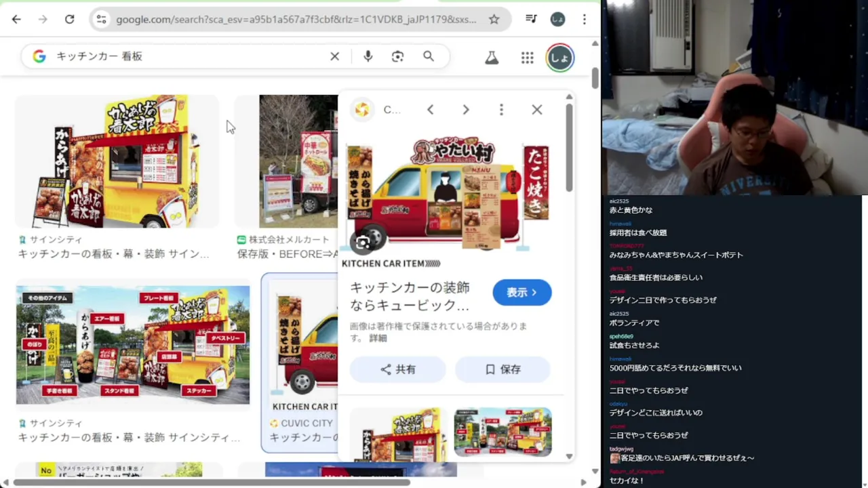Open the second row サインシティ banner image

[x=133, y=345]
